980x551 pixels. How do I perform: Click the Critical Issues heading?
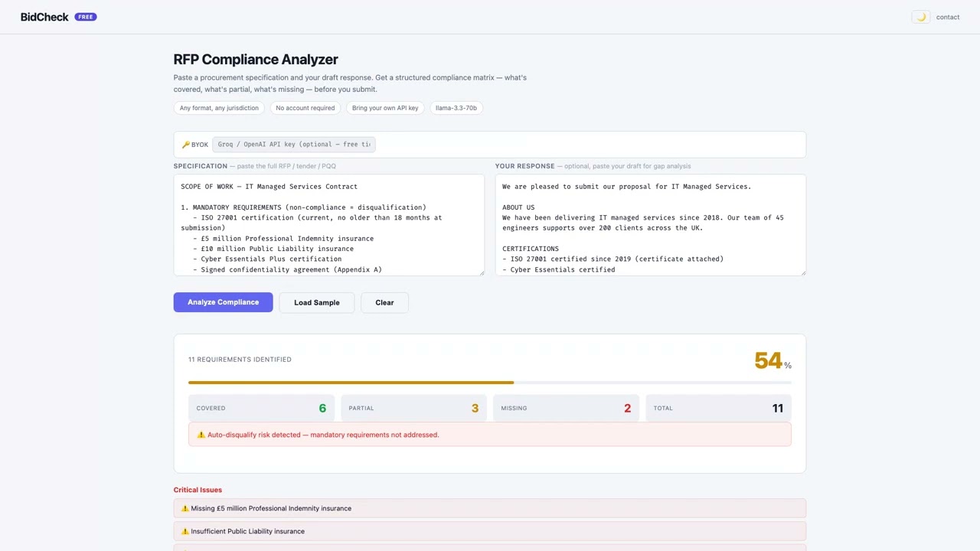(198, 490)
